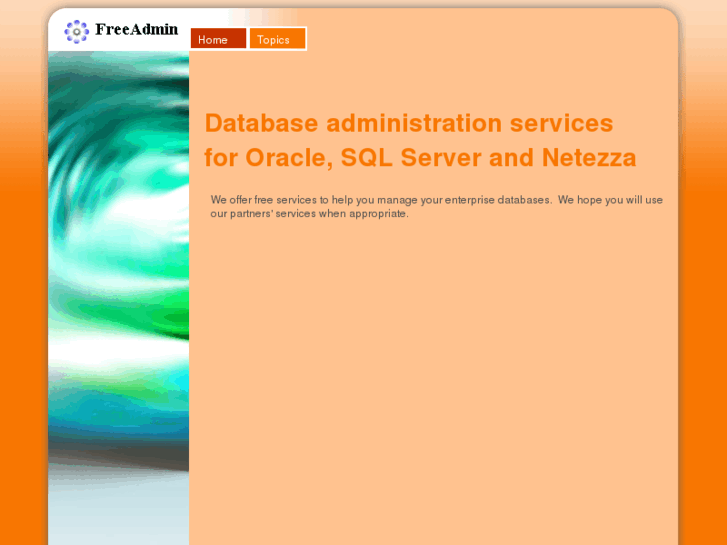
Task: Click the teal swirl sidebar image
Action: point(119,298)
